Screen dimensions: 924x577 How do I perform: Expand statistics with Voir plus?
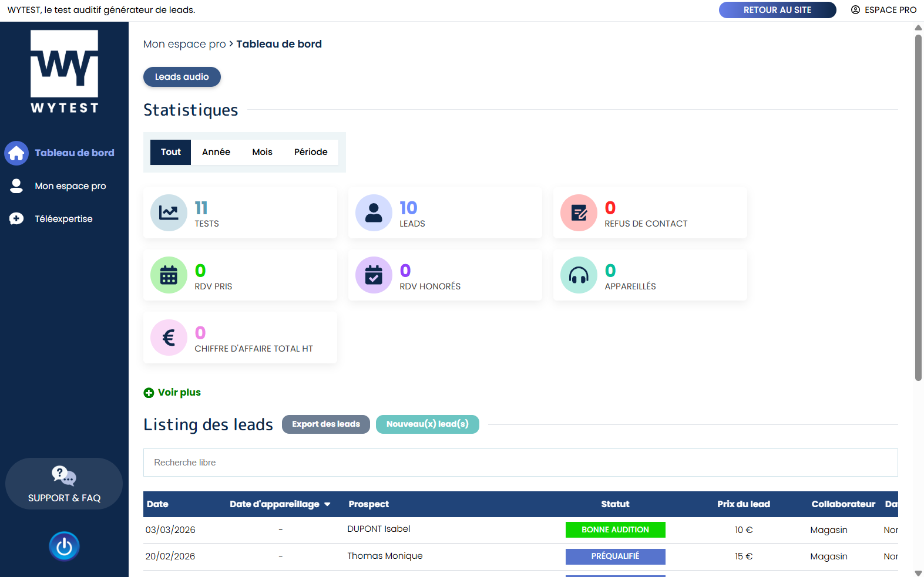[x=173, y=393]
